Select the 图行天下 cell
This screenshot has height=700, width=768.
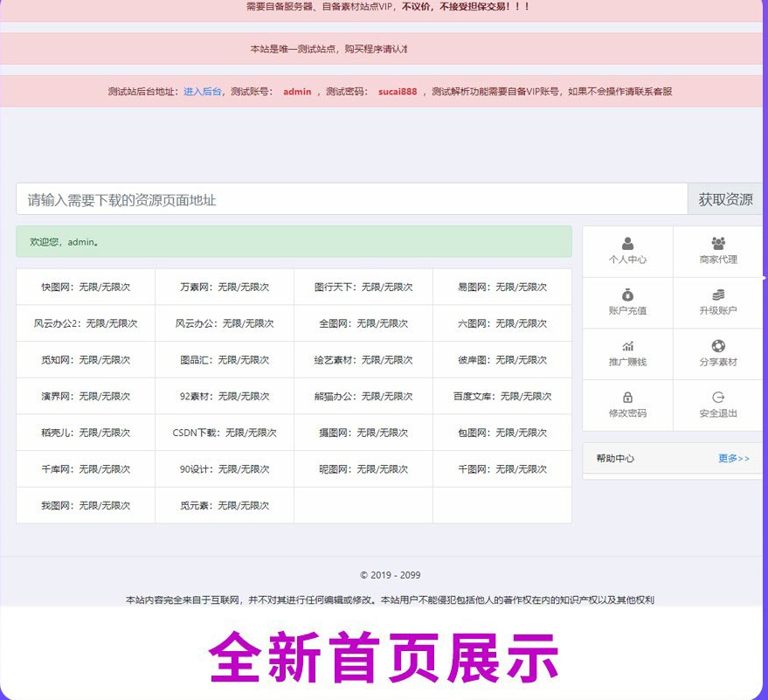[363, 287]
